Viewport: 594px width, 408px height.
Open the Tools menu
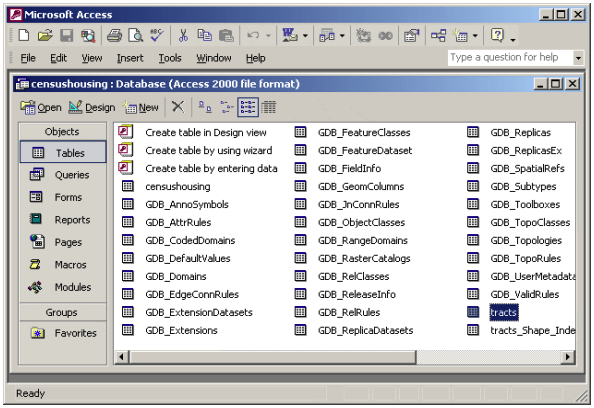point(170,58)
